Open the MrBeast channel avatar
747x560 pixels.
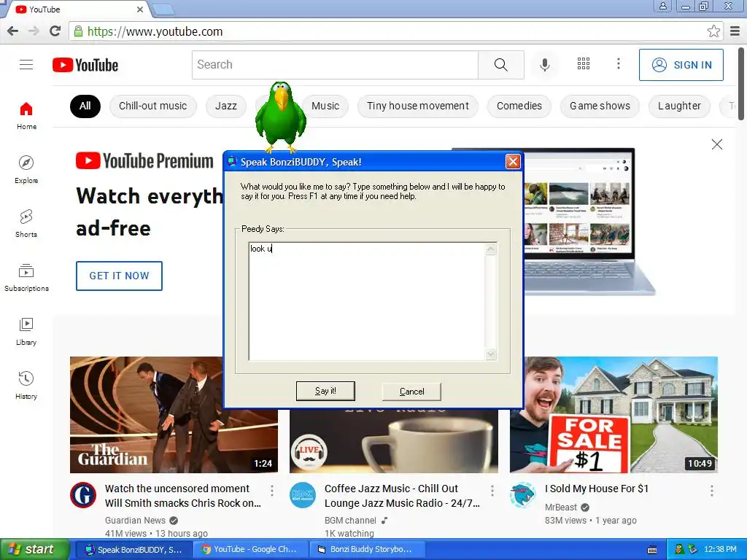click(523, 495)
